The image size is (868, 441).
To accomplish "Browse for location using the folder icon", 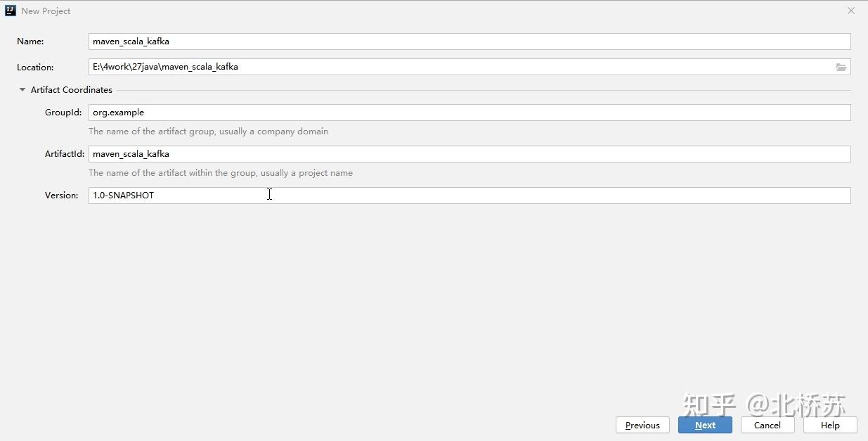I will click(841, 67).
